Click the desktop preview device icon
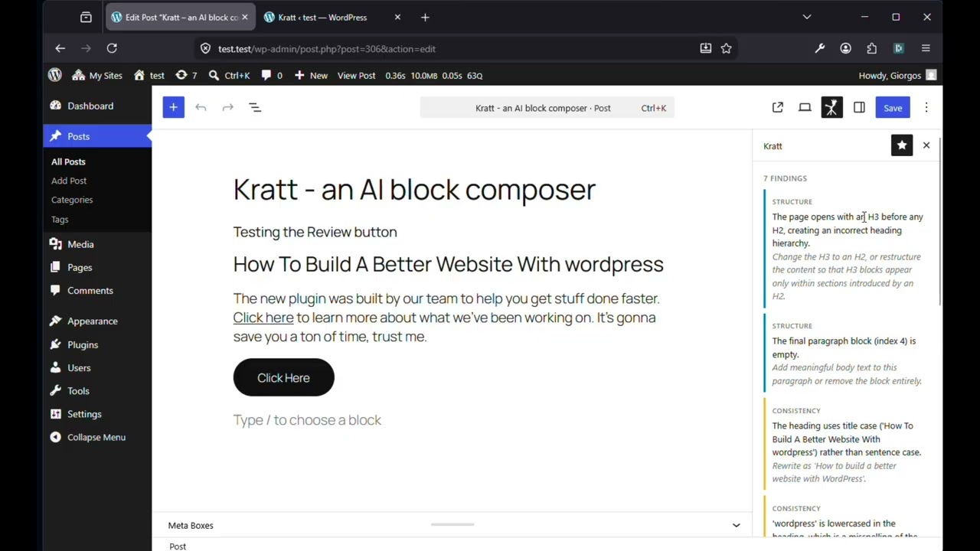The image size is (980, 551). coord(805,107)
